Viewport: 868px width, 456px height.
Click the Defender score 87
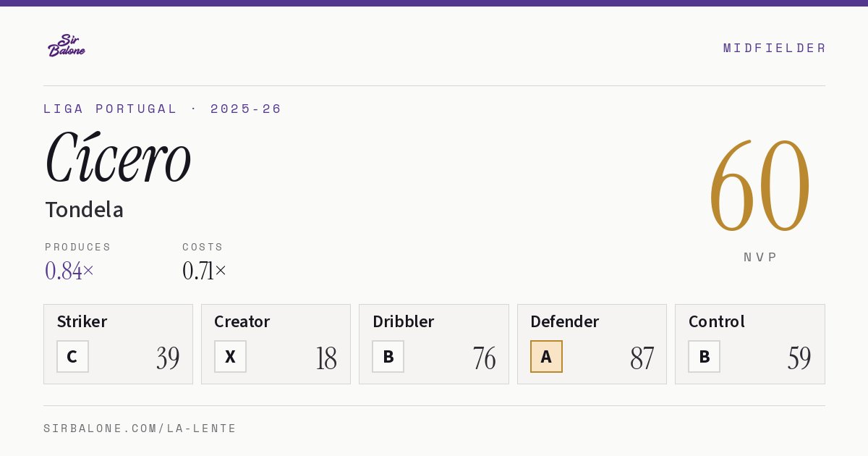[x=642, y=358]
